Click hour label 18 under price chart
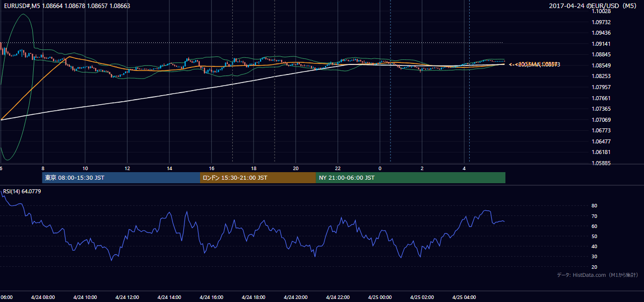 (254, 168)
